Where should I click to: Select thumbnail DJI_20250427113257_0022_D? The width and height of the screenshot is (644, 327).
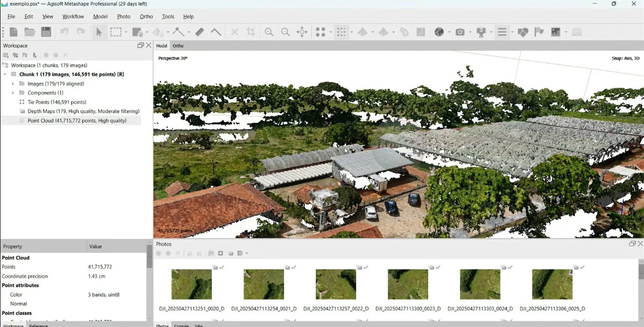(336, 284)
